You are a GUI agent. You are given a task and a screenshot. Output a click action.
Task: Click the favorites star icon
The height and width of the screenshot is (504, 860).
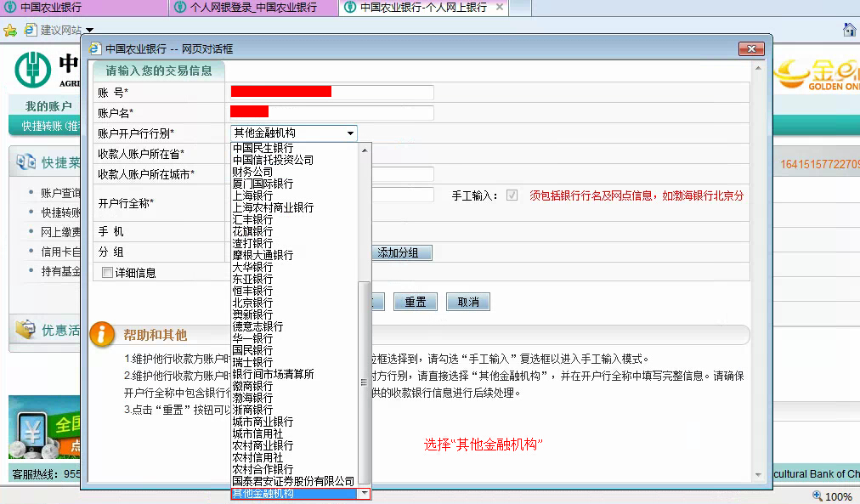coord(10,30)
